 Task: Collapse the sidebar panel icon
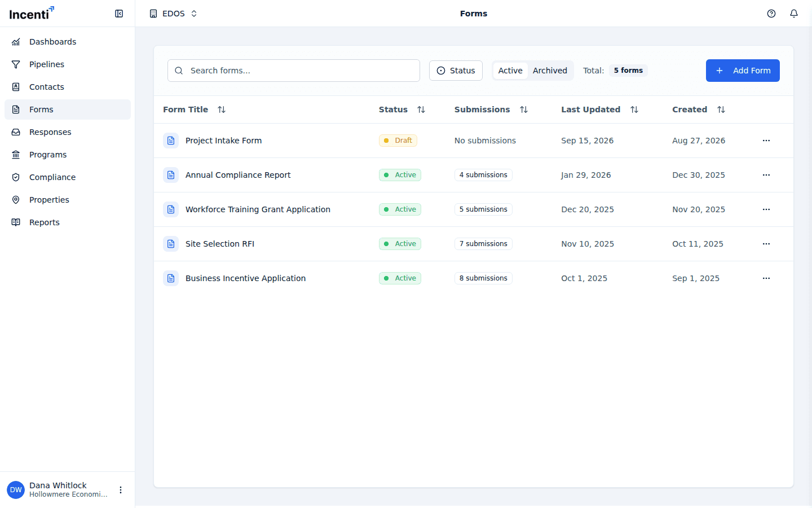(x=119, y=14)
